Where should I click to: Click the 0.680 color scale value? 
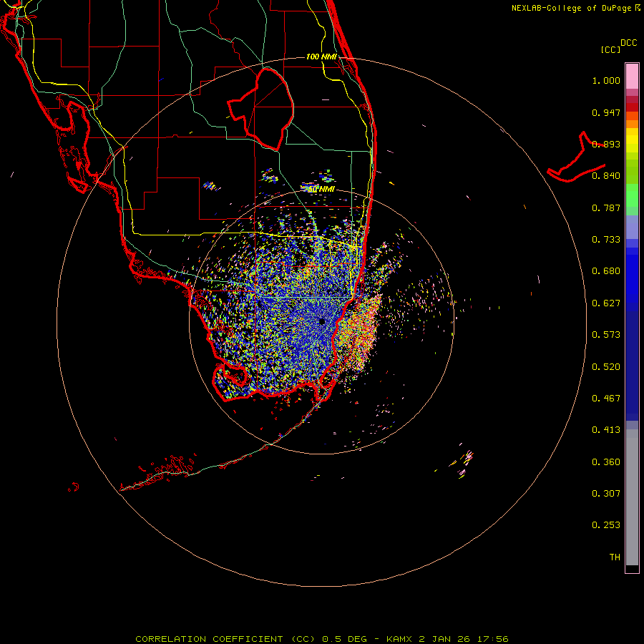606,271
